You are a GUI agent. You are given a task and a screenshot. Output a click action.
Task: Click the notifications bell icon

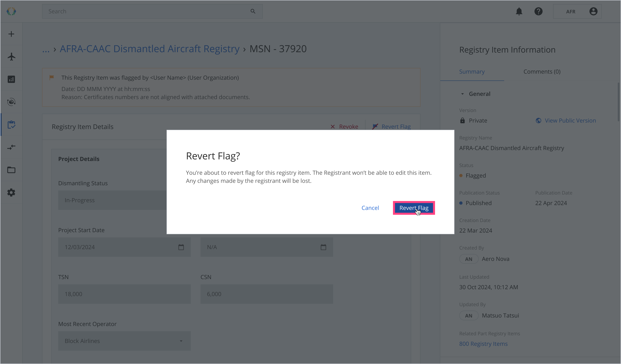[x=519, y=11]
